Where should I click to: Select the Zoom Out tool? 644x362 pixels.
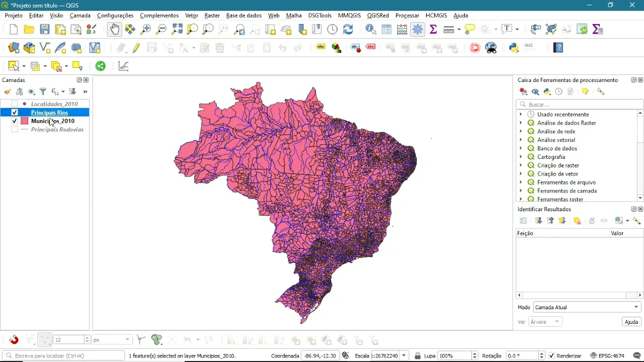(162, 30)
